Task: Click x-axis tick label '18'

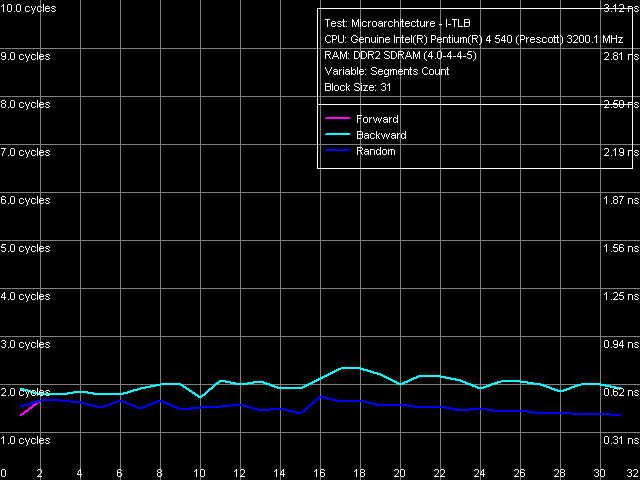Action: 359,473
